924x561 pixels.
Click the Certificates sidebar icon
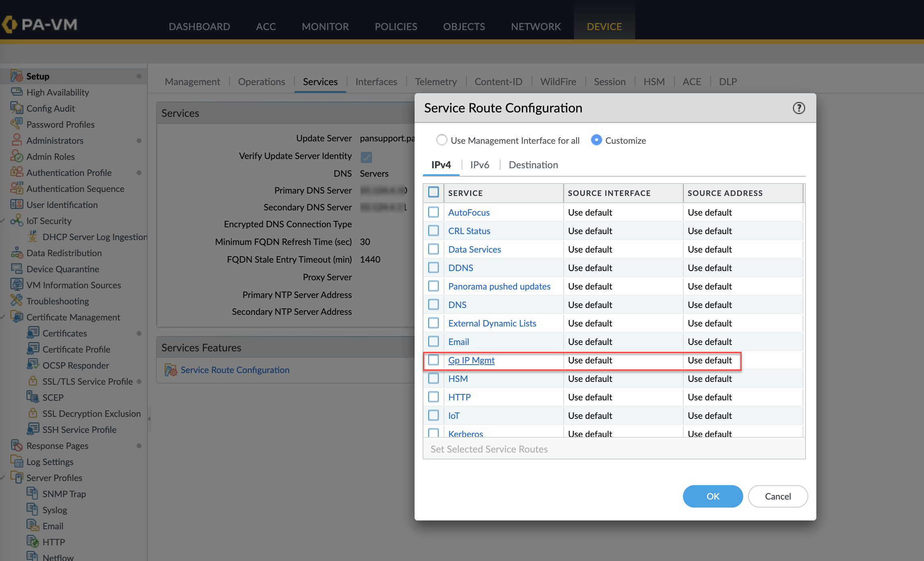33,333
